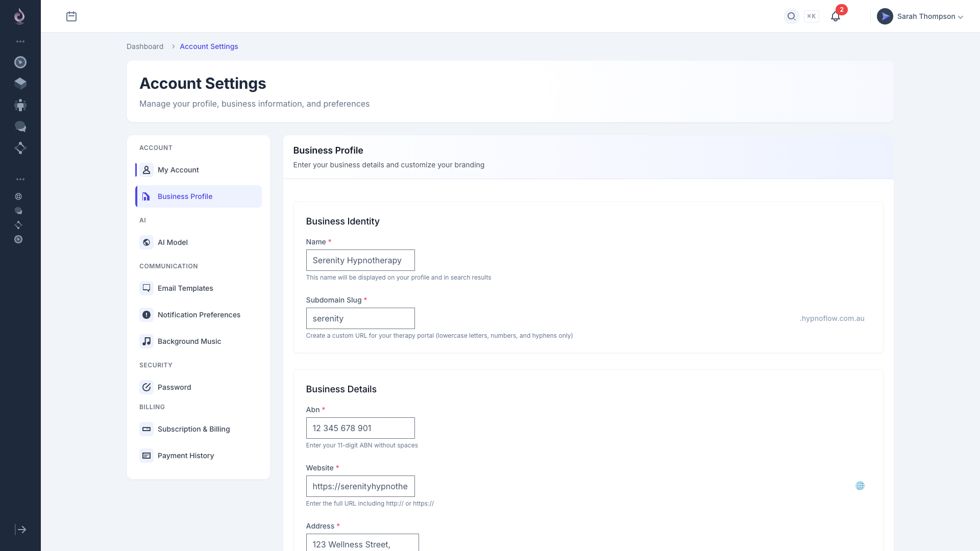Select the dashboard gauge icon in sidebar
Image resolution: width=980 pixels, height=551 pixels.
tap(20, 62)
